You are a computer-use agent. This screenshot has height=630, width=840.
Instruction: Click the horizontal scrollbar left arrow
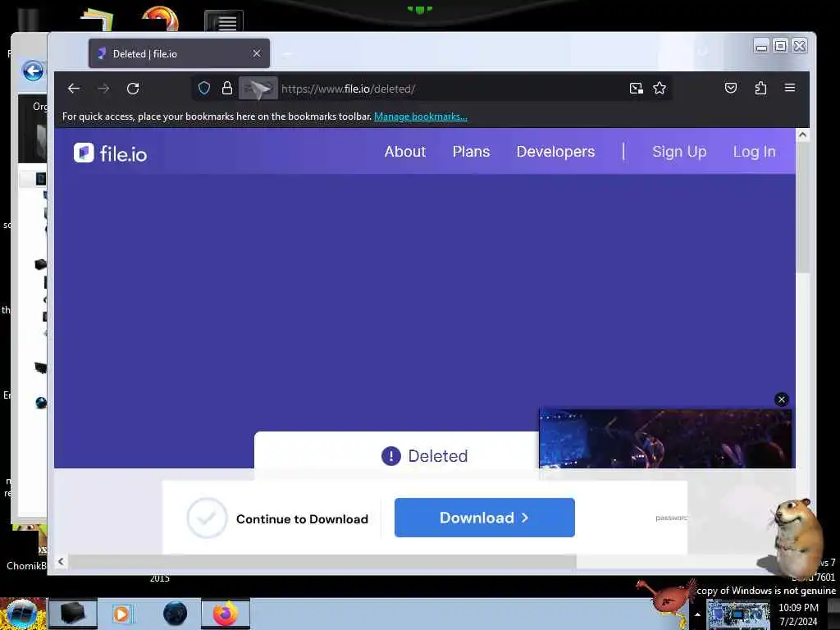(x=61, y=561)
